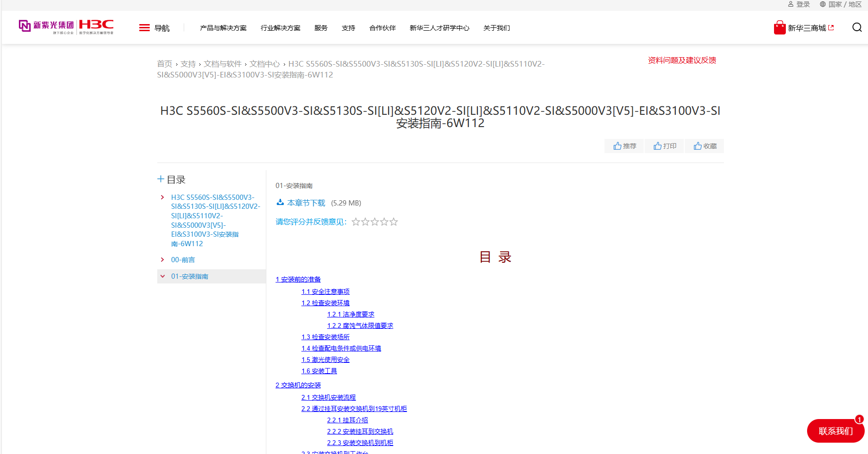Open the search magnifier icon

pos(857,27)
